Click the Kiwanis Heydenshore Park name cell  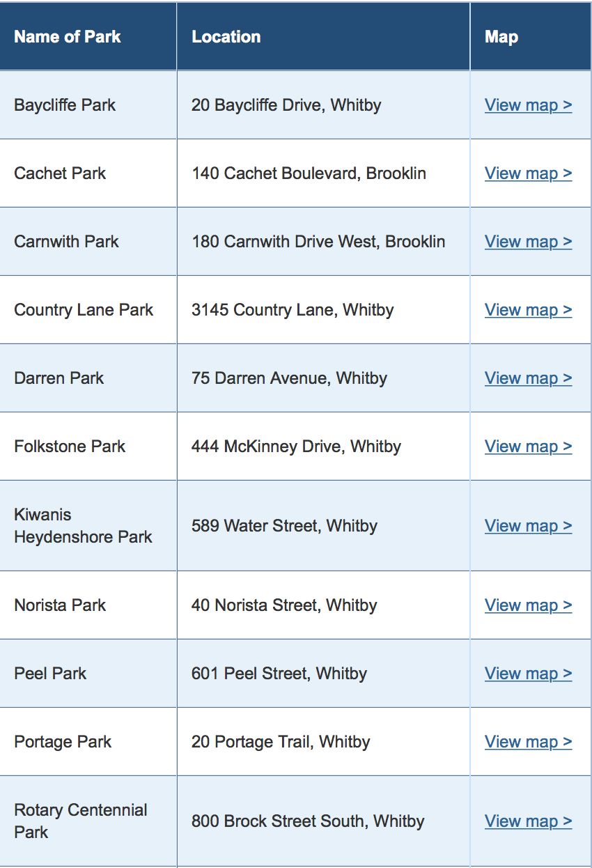(83, 526)
